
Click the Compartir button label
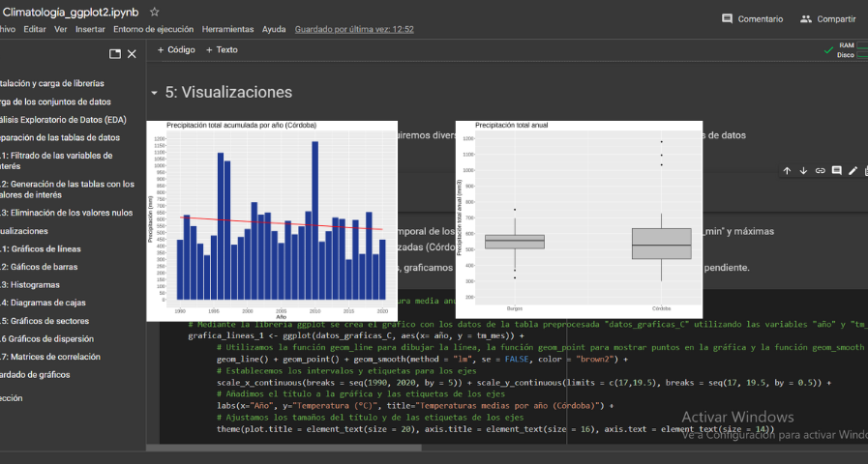(836, 18)
